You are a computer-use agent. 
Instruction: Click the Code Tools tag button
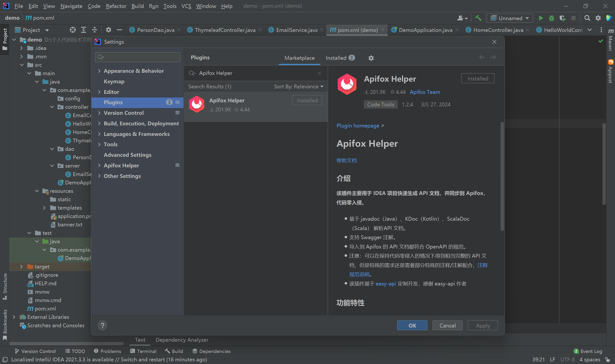coord(381,104)
